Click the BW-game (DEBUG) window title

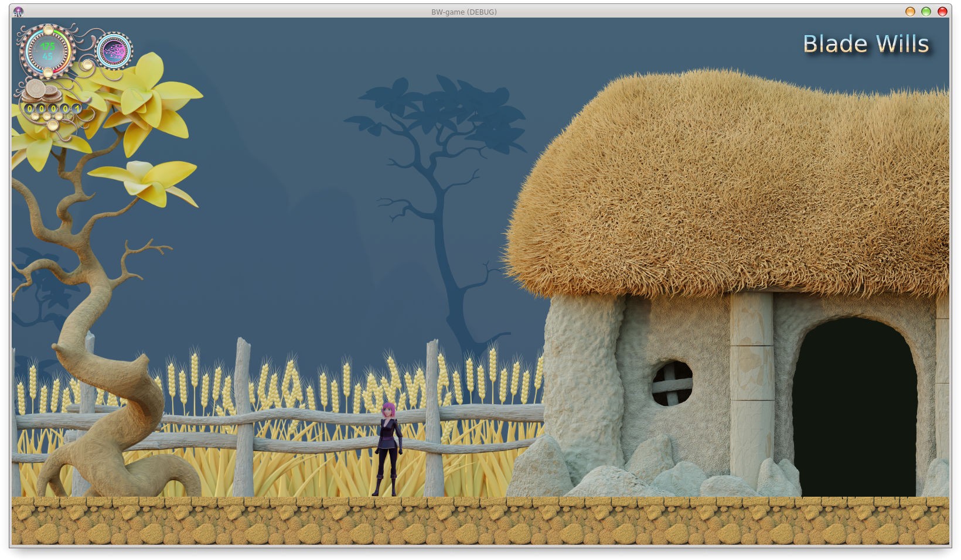[x=464, y=12]
